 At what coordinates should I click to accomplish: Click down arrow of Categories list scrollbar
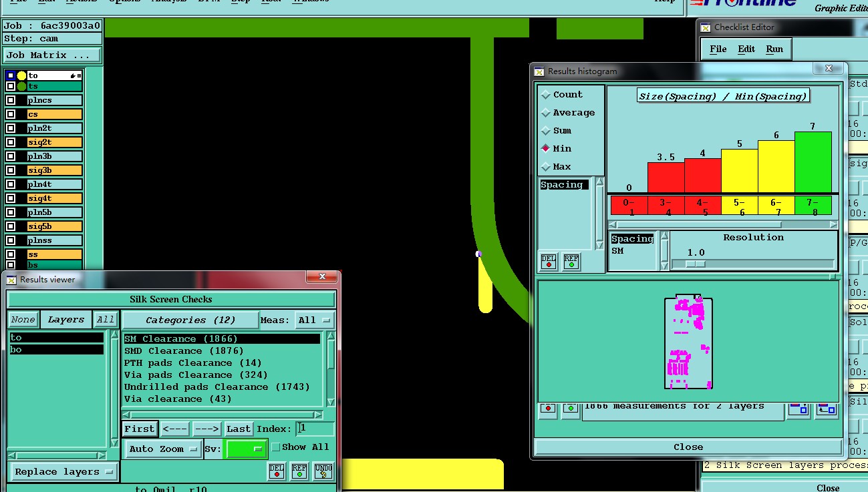[x=331, y=402]
